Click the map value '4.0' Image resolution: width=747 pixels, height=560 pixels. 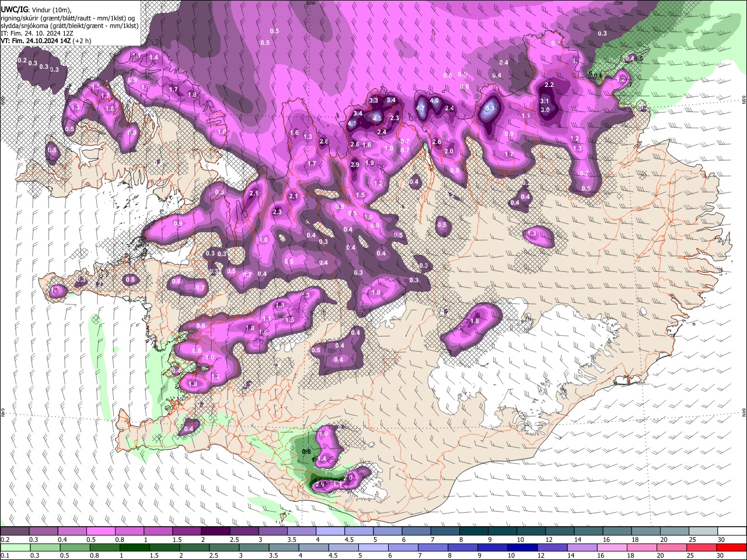coord(434,100)
